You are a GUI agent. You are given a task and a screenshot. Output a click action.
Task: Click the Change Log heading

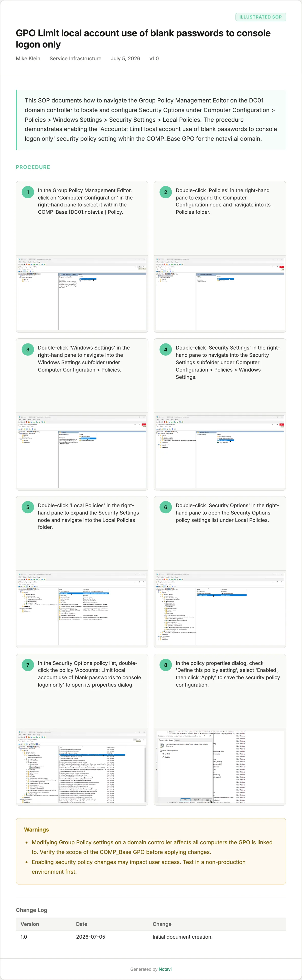tap(32, 910)
